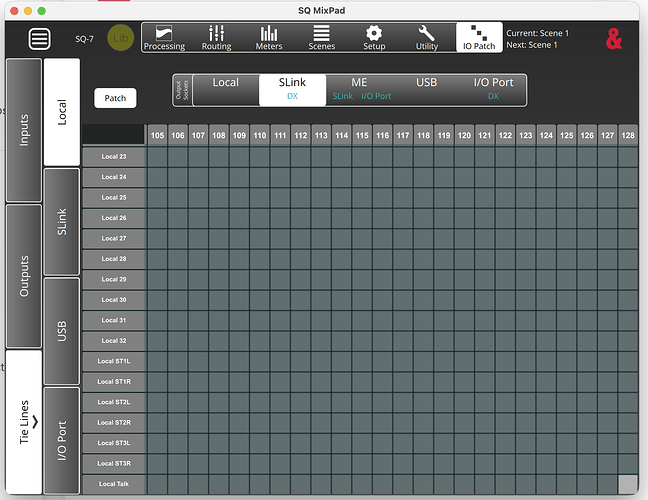Open the hamburger main menu icon
This screenshot has height=500, width=648.
click(x=39, y=39)
